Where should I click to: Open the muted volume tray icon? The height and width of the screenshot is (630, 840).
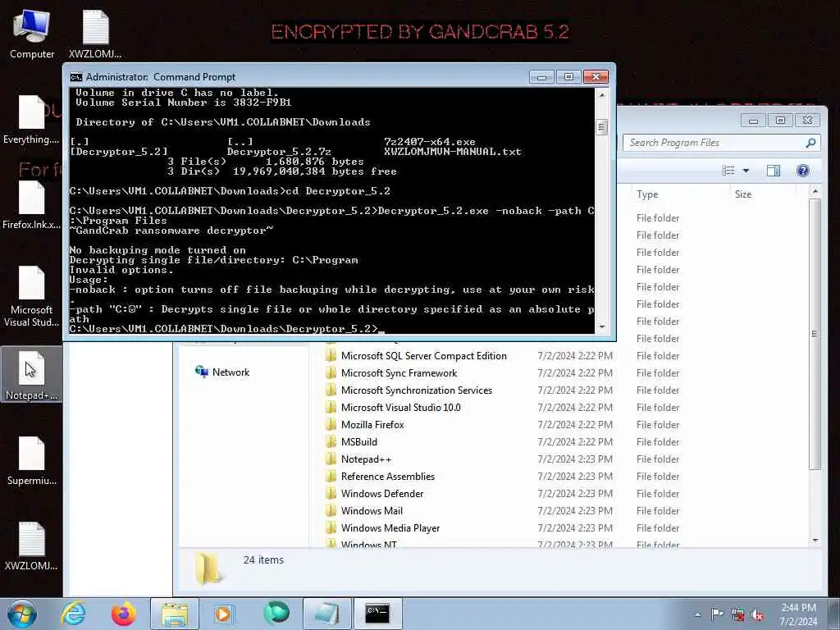757,614
